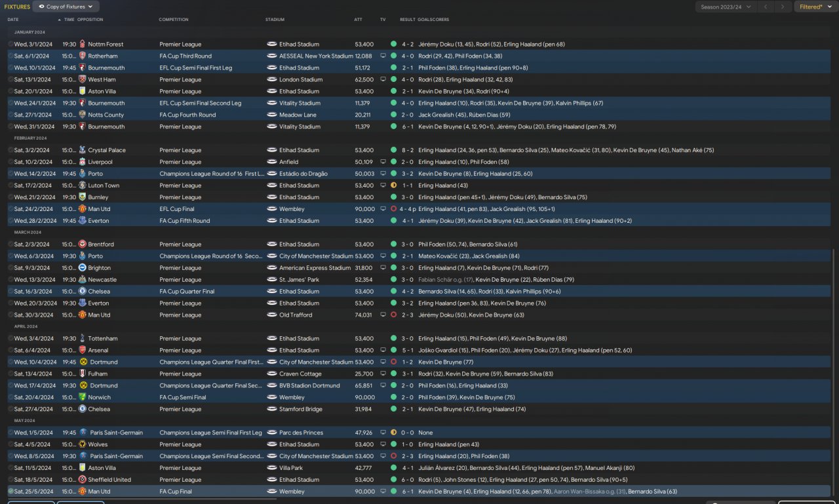Toggle the check circle for Sat, 3/2/2024
Image resolution: width=839 pixels, height=504 pixels.
(10, 150)
